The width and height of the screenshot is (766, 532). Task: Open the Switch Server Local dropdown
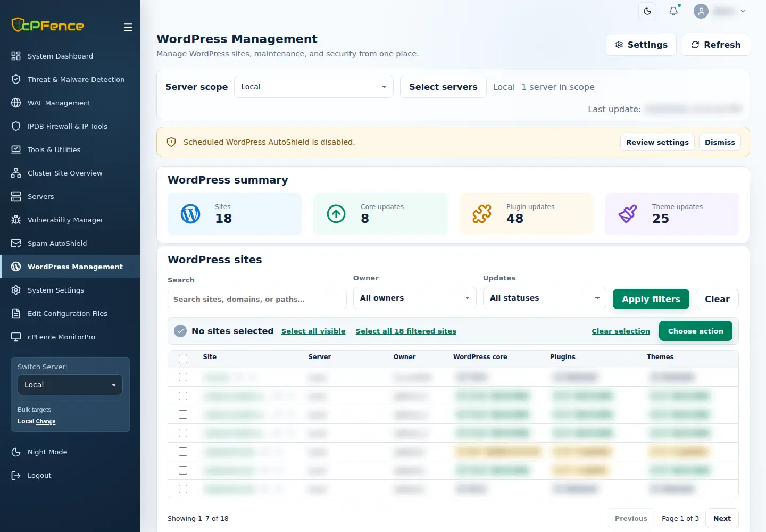click(70, 385)
